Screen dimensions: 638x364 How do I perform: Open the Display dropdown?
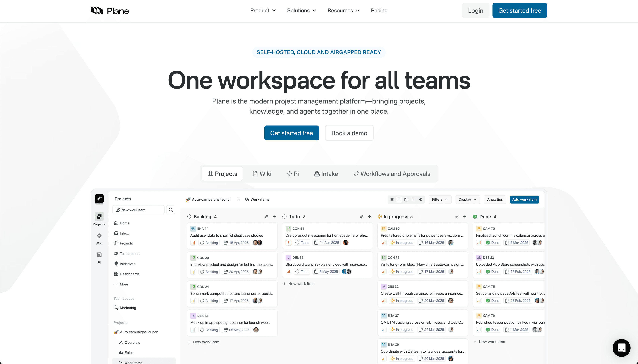click(x=467, y=200)
